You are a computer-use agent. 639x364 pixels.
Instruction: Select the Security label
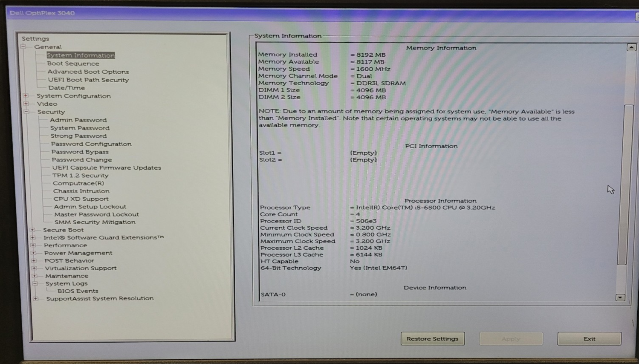click(x=51, y=112)
